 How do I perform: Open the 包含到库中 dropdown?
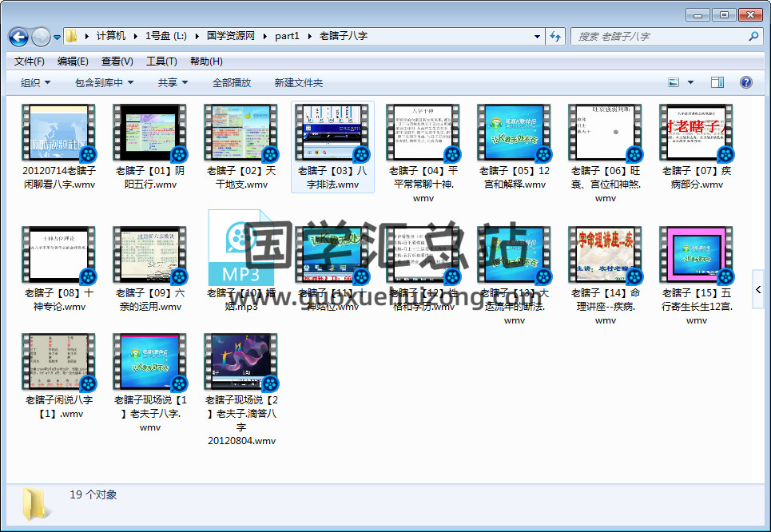tap(104, 82)
